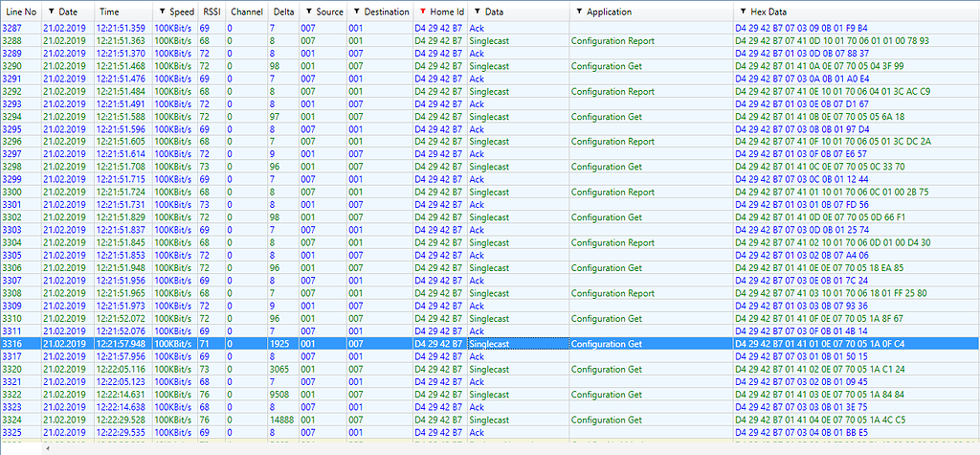The height and width of the screenshot is (455, 980).
Task: Click the Delta column header
Action: point(282,11)
